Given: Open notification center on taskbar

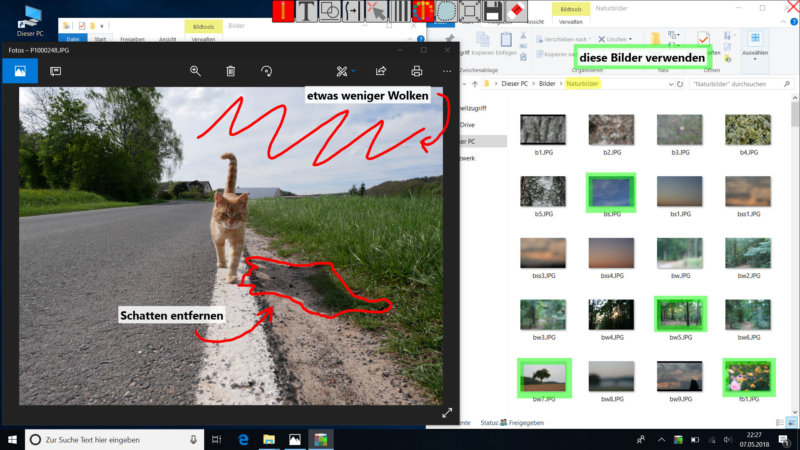Looking at the screenshot, I should coord(784,439).
